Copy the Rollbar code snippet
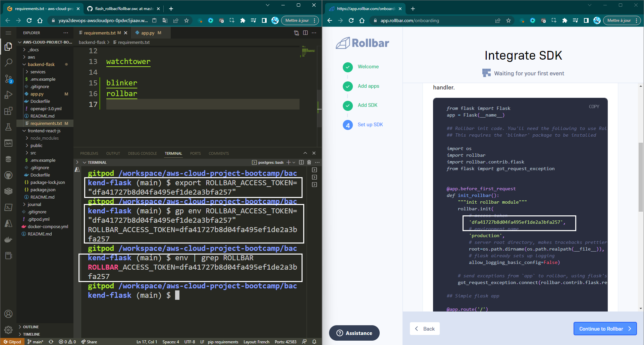 click(594, 107)
